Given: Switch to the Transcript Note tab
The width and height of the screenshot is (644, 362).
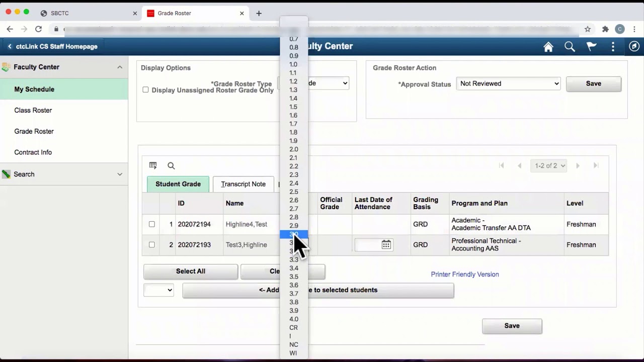Looking at the screenshot, I should click(243, 184).
